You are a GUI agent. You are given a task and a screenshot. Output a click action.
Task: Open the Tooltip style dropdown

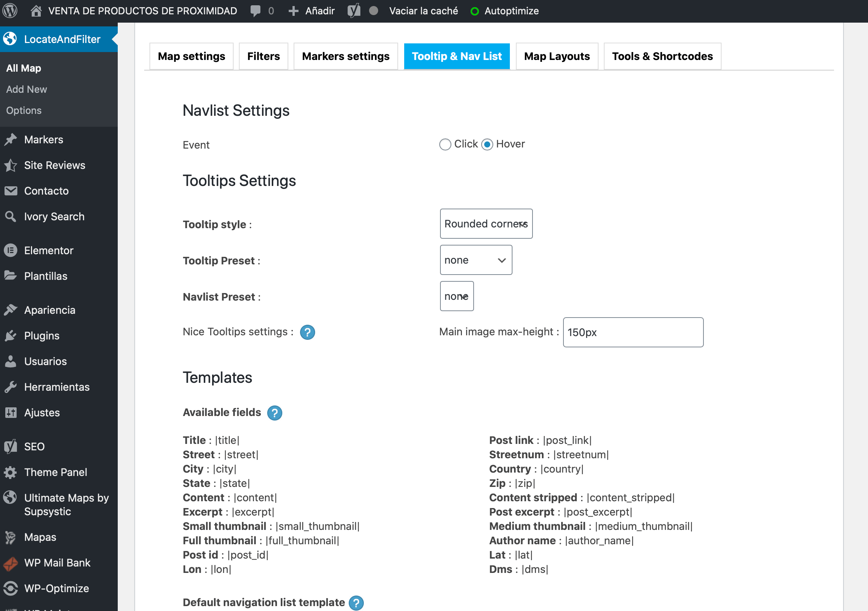[486, 224]
